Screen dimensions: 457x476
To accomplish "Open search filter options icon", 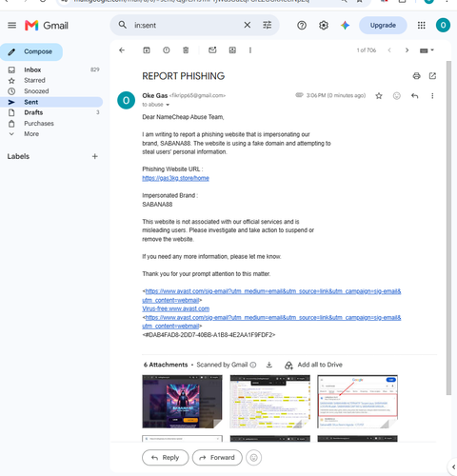I will tap(268, 25).
